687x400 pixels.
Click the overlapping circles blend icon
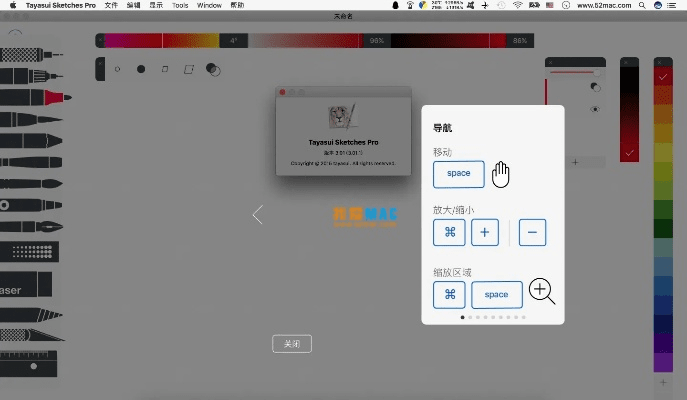[213, 69]
